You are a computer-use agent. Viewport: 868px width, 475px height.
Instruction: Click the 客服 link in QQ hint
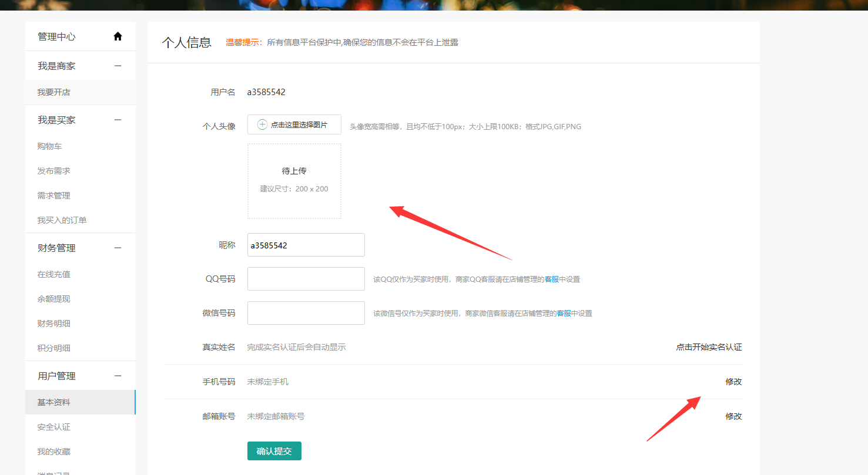552,279
